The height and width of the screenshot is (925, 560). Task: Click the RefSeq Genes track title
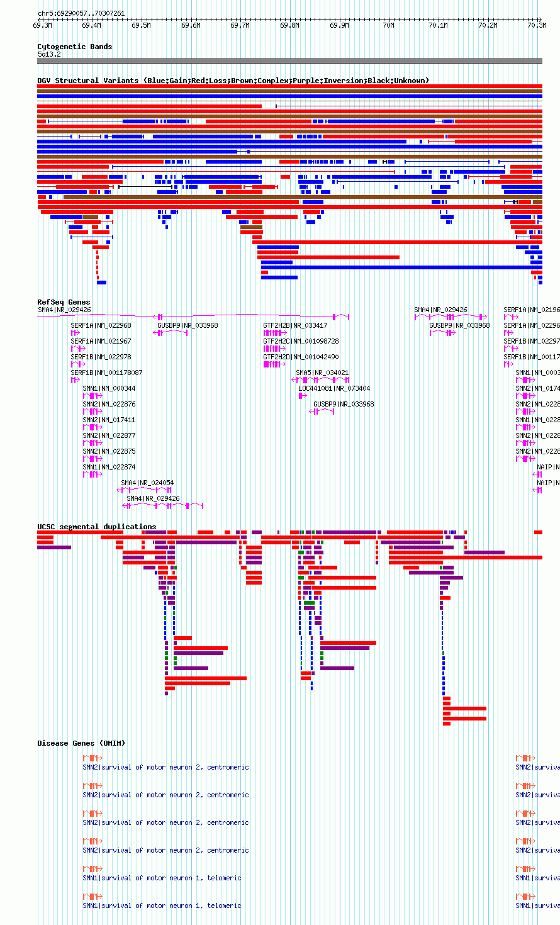coord(64,303)
